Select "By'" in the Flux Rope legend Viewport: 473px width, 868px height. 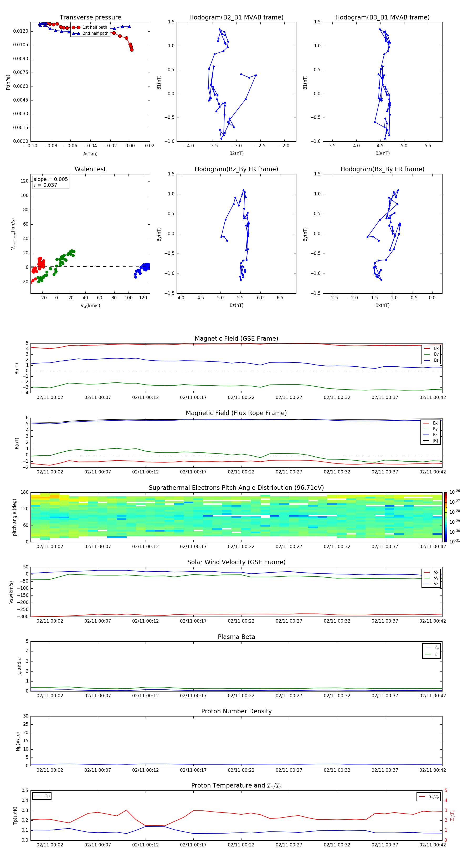pyautogui.click(x=431, y=429)
